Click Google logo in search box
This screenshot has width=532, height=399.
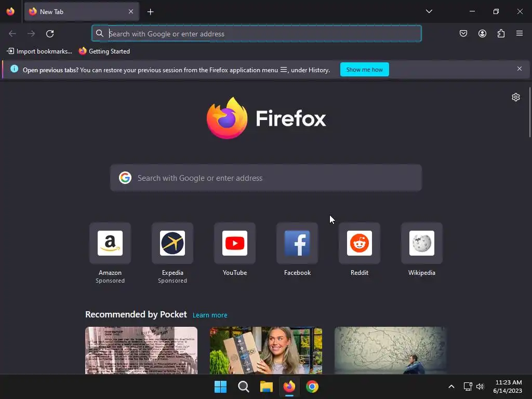click(x=125, y=178)
